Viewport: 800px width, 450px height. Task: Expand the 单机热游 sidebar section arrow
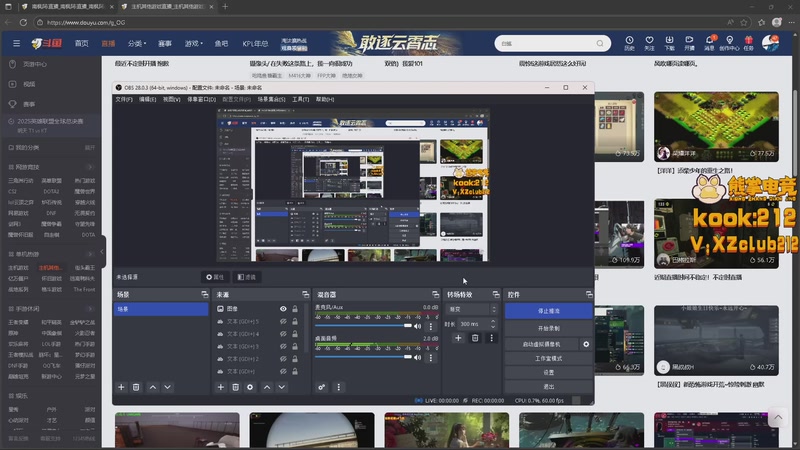pos(90,254)
